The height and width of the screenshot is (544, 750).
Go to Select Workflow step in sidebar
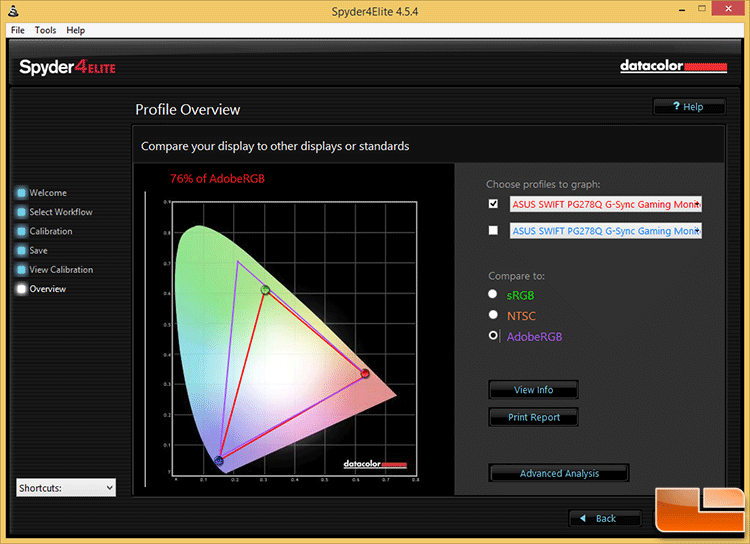click(x=61, y=212)
